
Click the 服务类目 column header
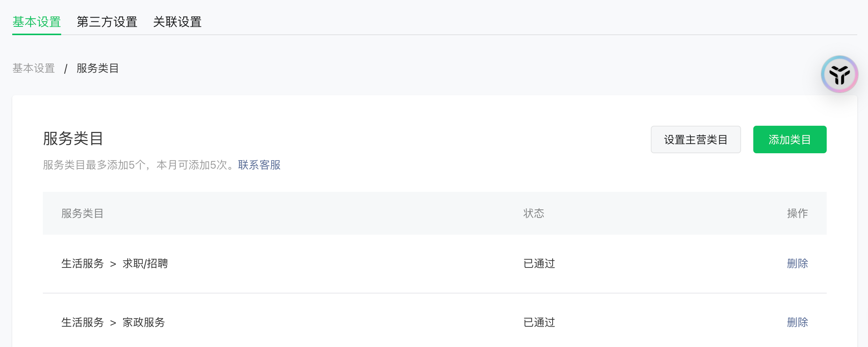click(x=83, y=213)
